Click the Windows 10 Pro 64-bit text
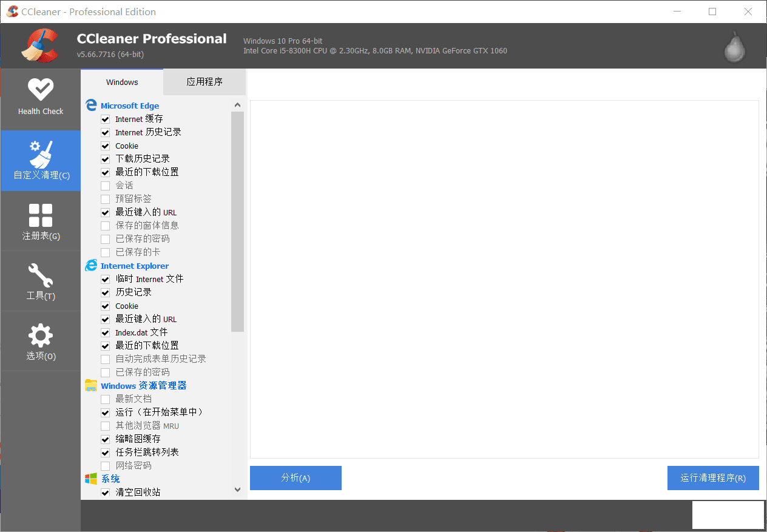 pyautogui.click(x=283, y=41)
